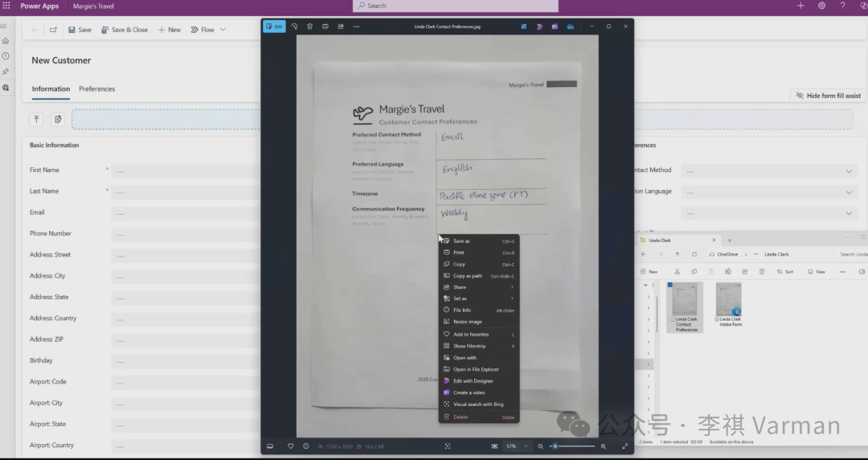Screen dimensions: 868x460
Task: Select Resize image in context menu
Action: [x=479, y=322]
